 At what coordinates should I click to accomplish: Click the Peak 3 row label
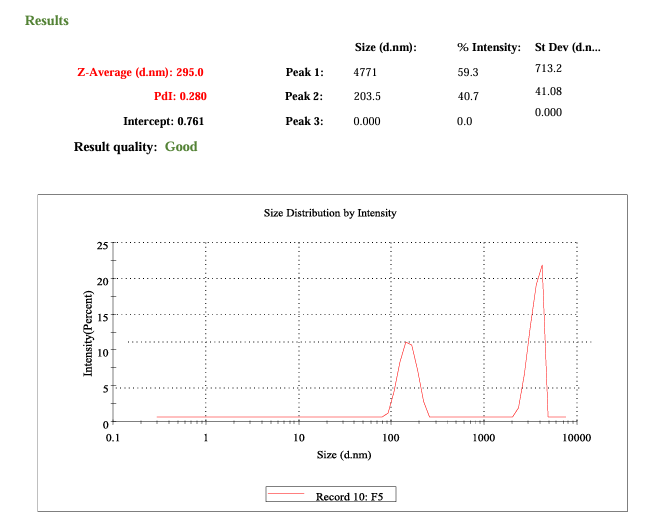[304, 121]
